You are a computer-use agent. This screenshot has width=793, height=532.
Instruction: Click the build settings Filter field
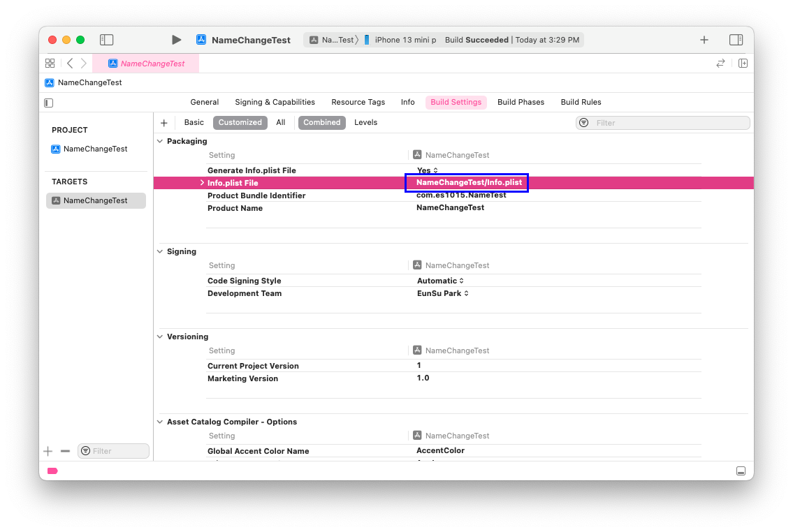pos(662,123)
